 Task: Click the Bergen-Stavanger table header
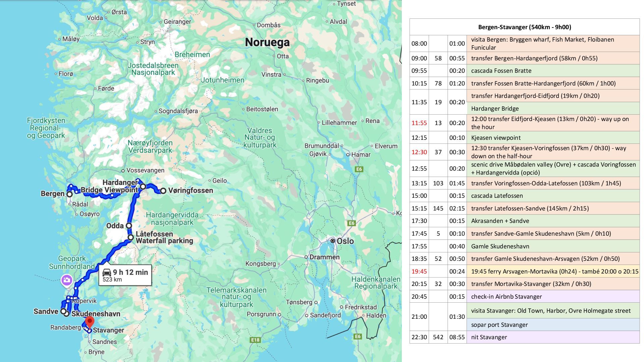click(524, 27)
